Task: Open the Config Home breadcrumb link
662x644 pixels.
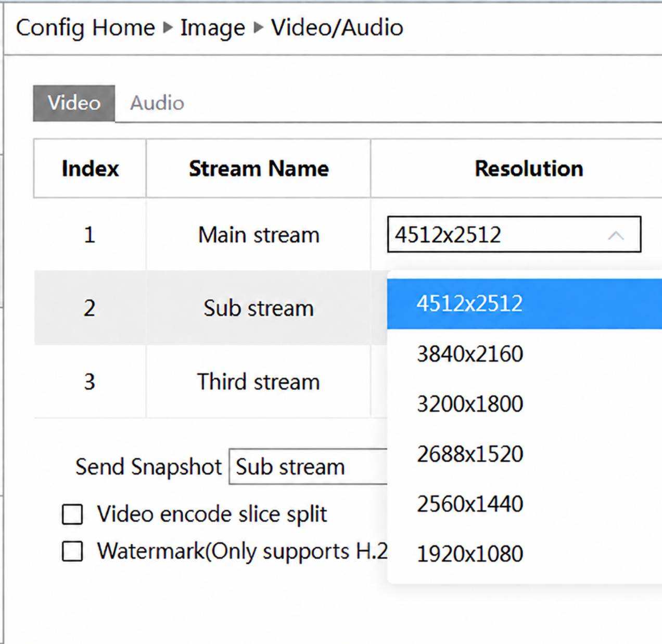Action: pyautogui.click(x=85, y=28)
